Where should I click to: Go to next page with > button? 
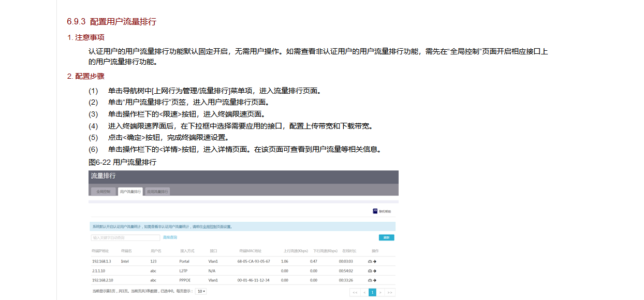coord(380,292)
